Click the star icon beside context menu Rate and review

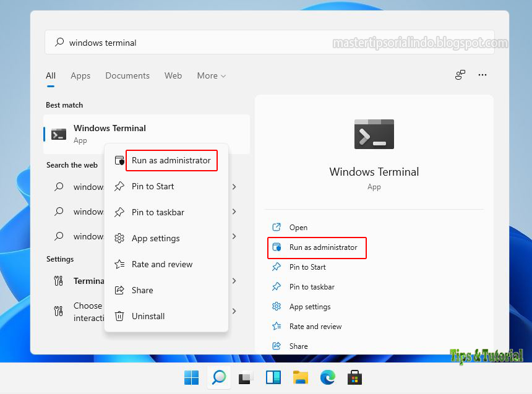click(x=119, y=264)
